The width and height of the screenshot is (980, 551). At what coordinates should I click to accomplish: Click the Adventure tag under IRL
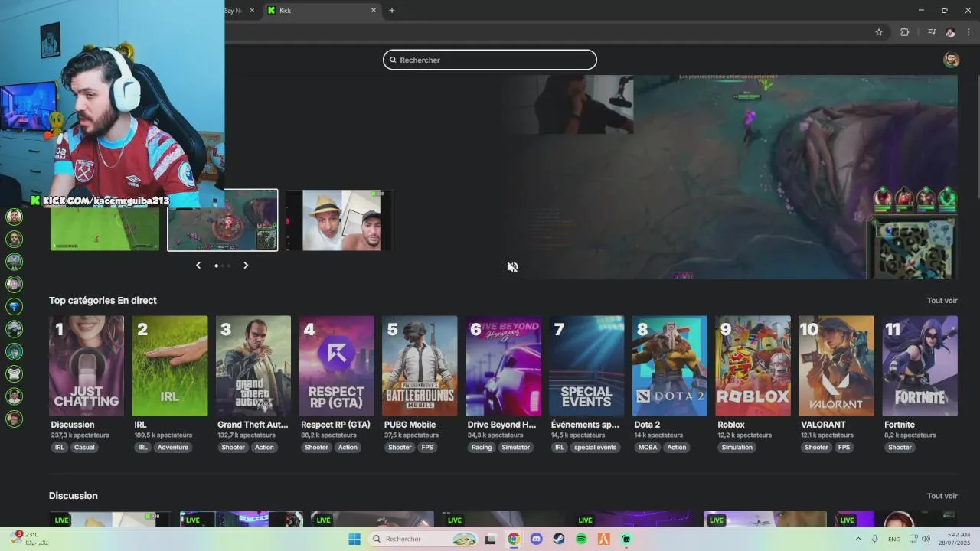point(172,448)
